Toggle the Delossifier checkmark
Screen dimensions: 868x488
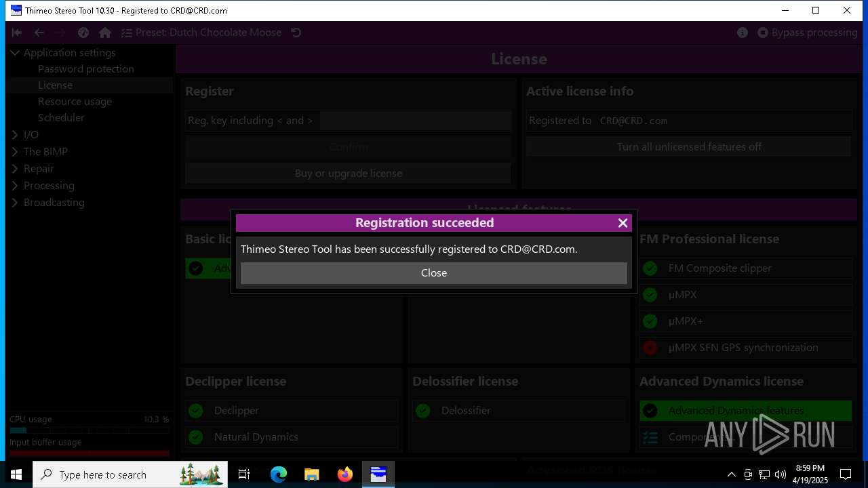(422, 411)
